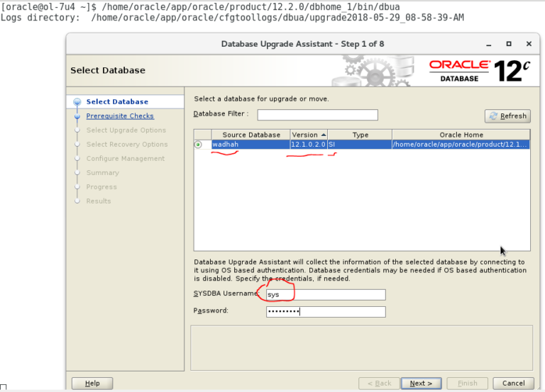Click the Oracle Database 12c logo

(x=479, y=71)
